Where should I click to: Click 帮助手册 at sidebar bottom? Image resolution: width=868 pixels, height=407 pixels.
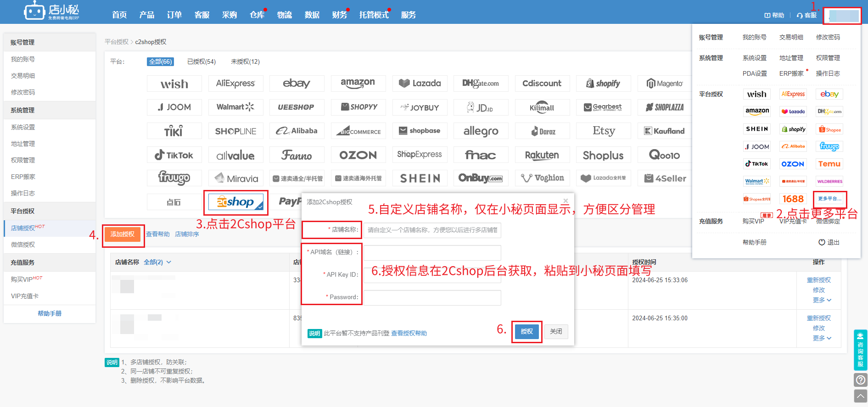pos(50,313)
